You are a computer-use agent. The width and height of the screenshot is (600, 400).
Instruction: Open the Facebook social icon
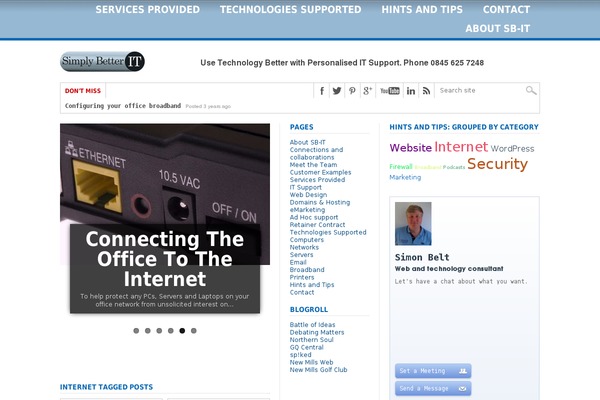(322, 91)
